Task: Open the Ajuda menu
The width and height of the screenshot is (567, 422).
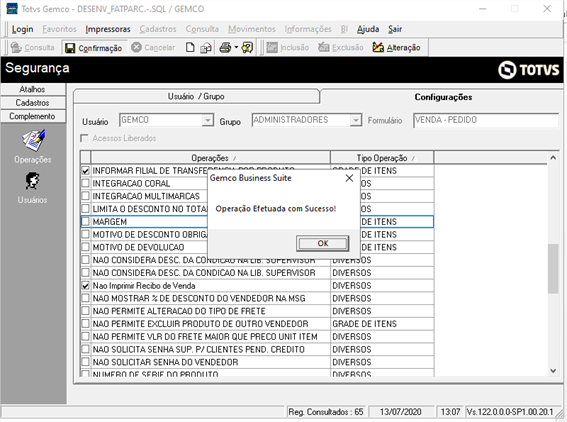Action: 368,29
